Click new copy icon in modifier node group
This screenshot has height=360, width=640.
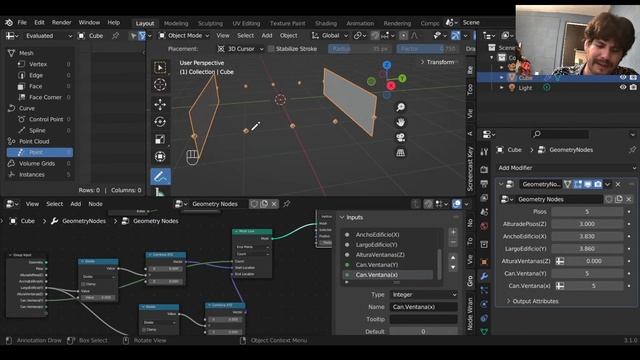(619, 199)
